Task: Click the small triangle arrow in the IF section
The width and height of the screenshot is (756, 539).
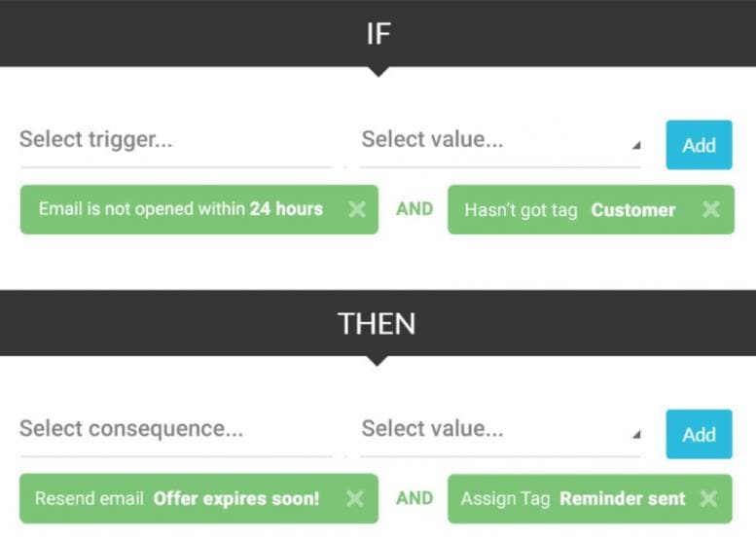Action: [636, 146]
